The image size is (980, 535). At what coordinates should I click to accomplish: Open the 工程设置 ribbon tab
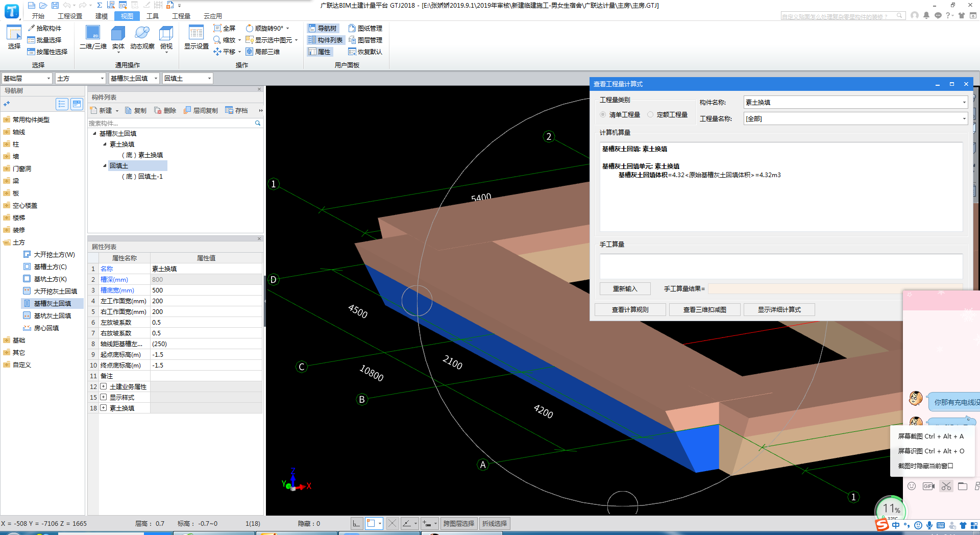point(70,16)
